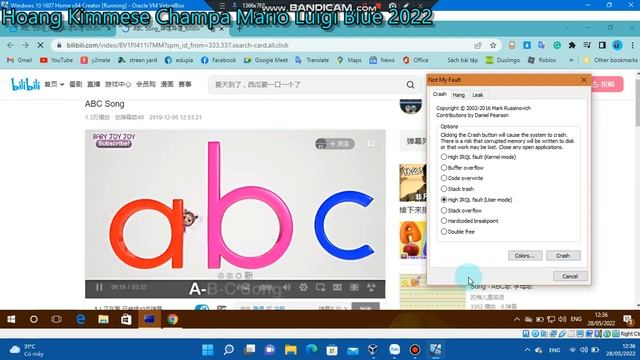Go back in Chrome
This screenshot has height=360, width=640.
pyautogui.click(x=10, y=45)
